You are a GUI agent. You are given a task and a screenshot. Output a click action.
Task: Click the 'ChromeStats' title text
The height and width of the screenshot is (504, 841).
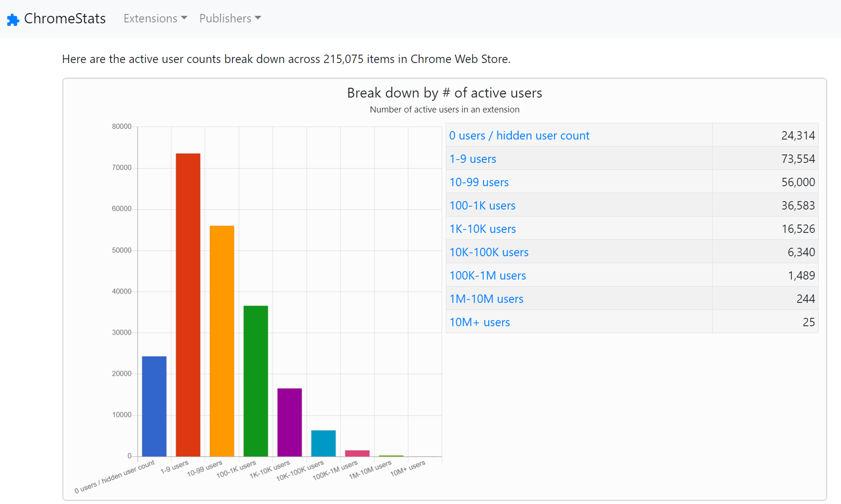coord(65,19)
